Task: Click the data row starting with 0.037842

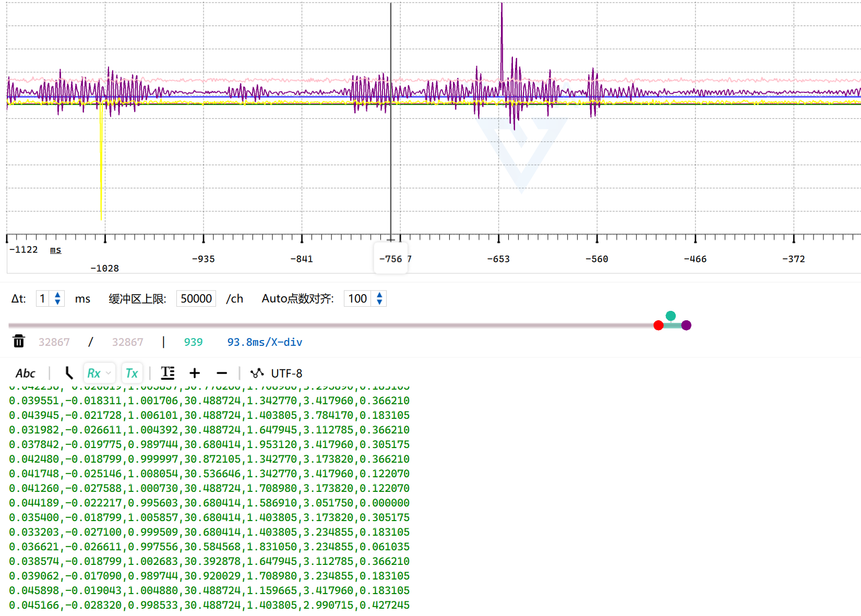Action: (209, 444)
